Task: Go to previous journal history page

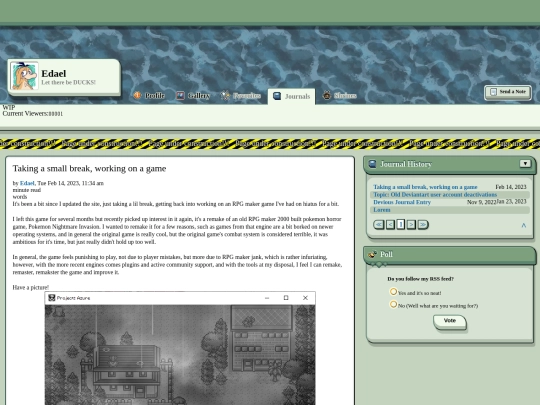Action: pos(390,225)
